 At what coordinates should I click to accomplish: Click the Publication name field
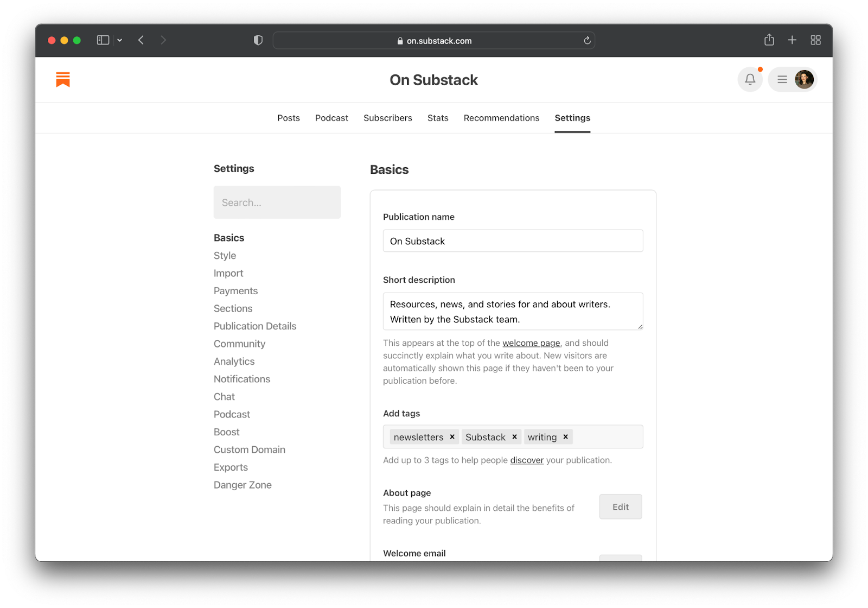513,241
